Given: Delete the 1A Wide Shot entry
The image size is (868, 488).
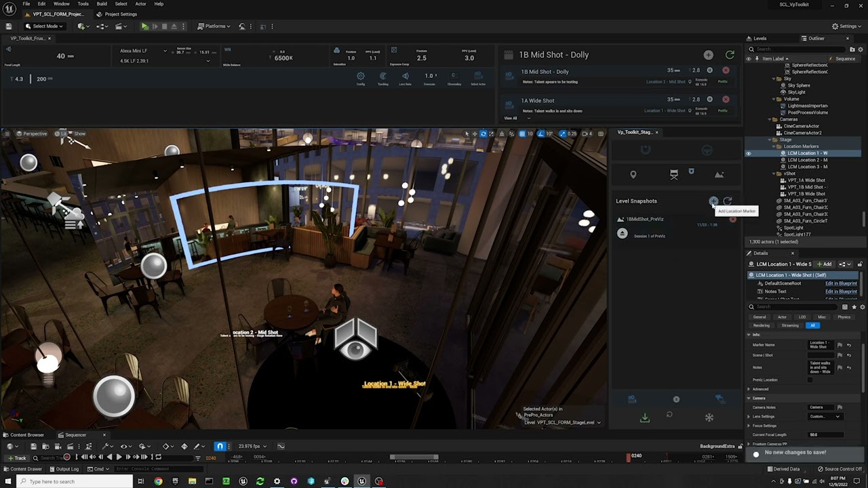Looking at the screenshot, I should coord(726,99).
